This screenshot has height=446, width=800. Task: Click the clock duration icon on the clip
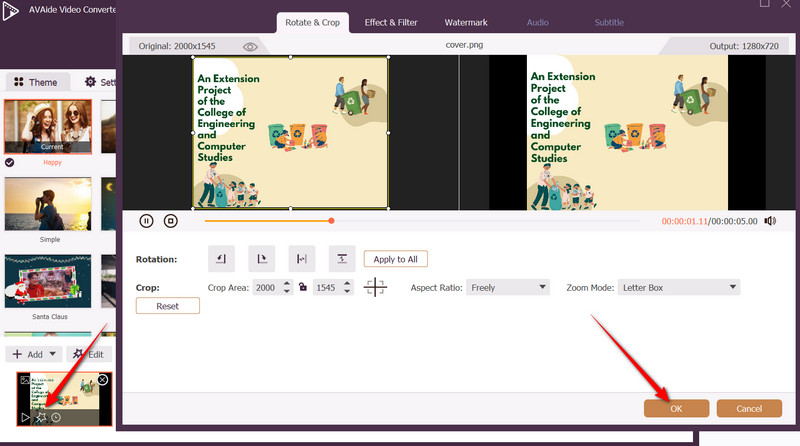(56, 417)
